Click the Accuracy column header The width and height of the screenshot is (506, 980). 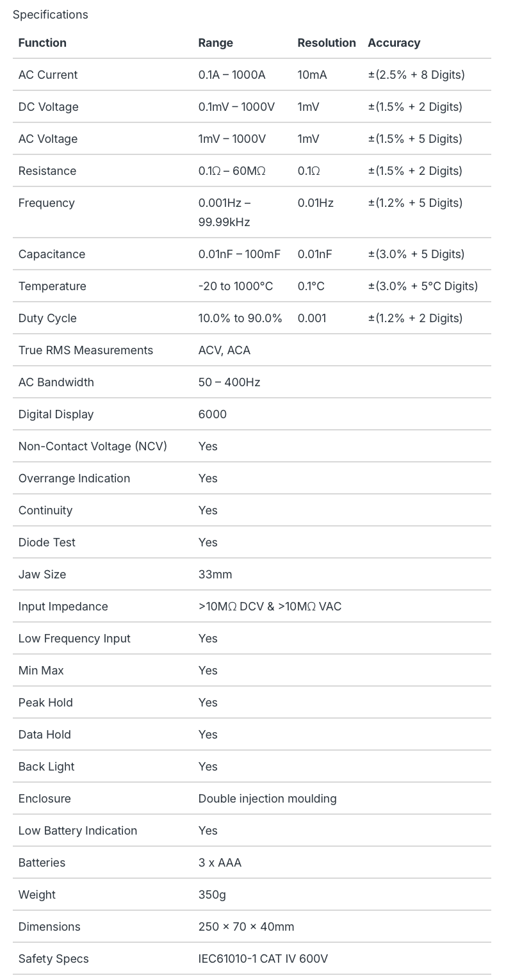point(394,43)
